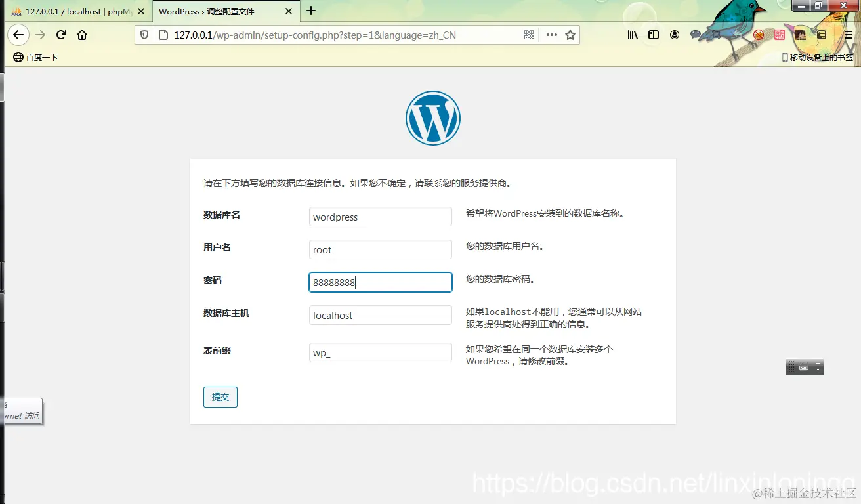This screenshot has width=861, height=504.
Task: Close the WordPress setup tab
Action: click(x=289, y=11)
